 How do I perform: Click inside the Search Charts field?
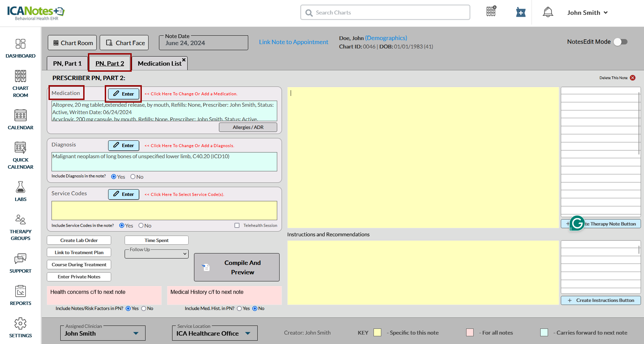click(x=385, y=12)
